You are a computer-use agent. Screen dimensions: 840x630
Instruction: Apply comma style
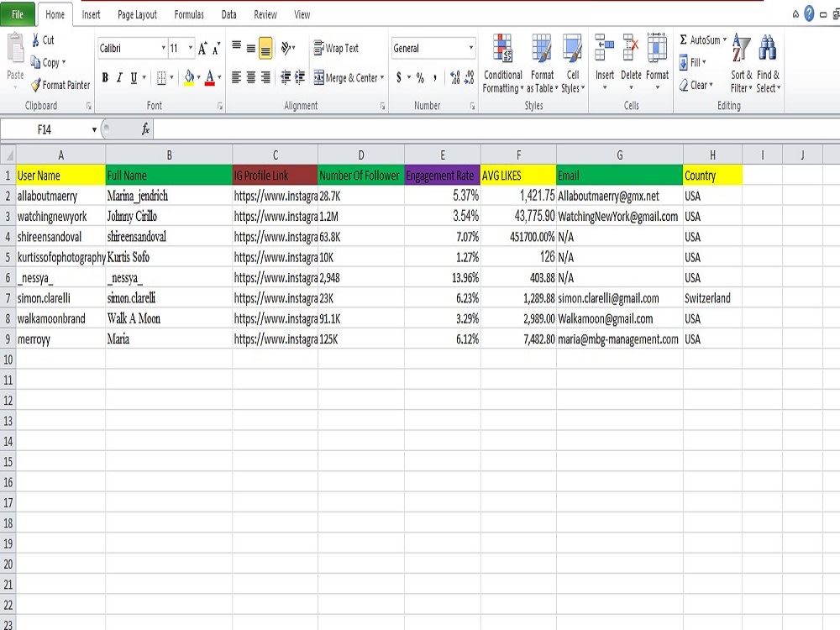[x=435, y=78]
